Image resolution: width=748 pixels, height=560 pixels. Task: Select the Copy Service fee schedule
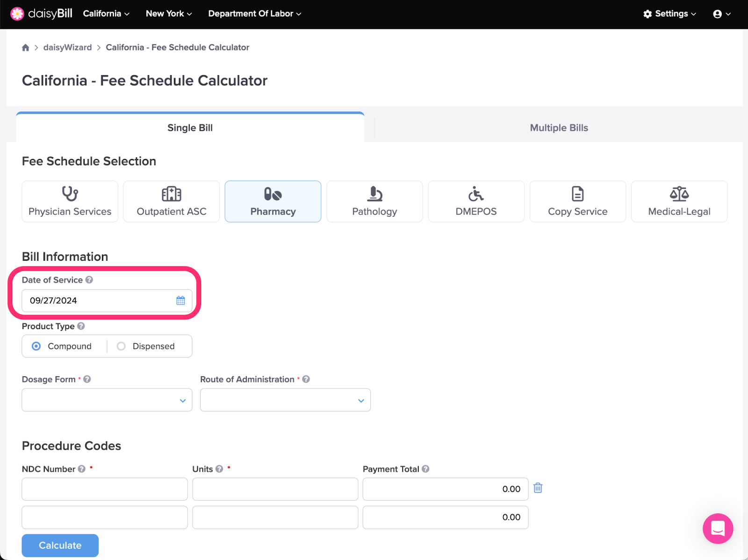pos(578,201)
